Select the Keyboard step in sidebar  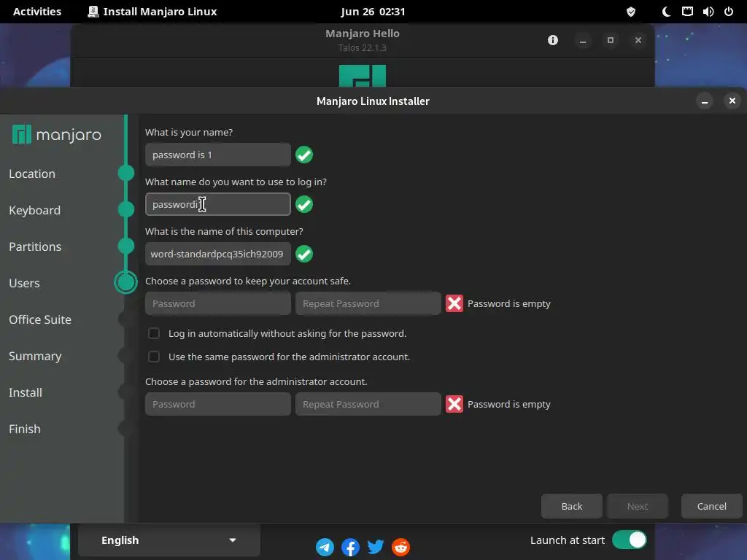(35, 210)
